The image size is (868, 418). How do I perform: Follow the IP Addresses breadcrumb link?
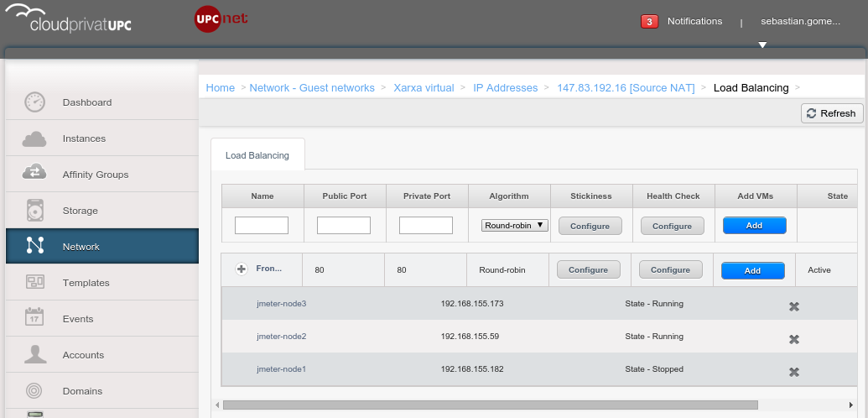pos(505,87)
